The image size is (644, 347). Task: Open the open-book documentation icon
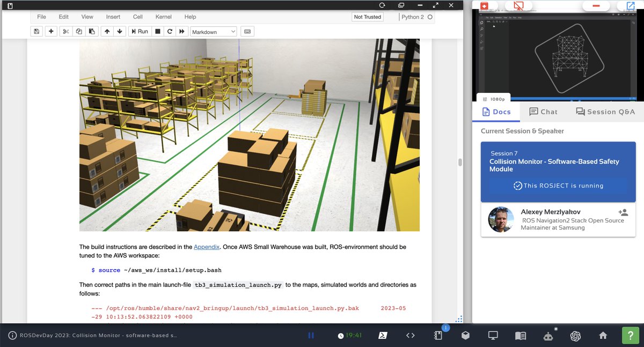pyautogui.click(x=520, y=335)
